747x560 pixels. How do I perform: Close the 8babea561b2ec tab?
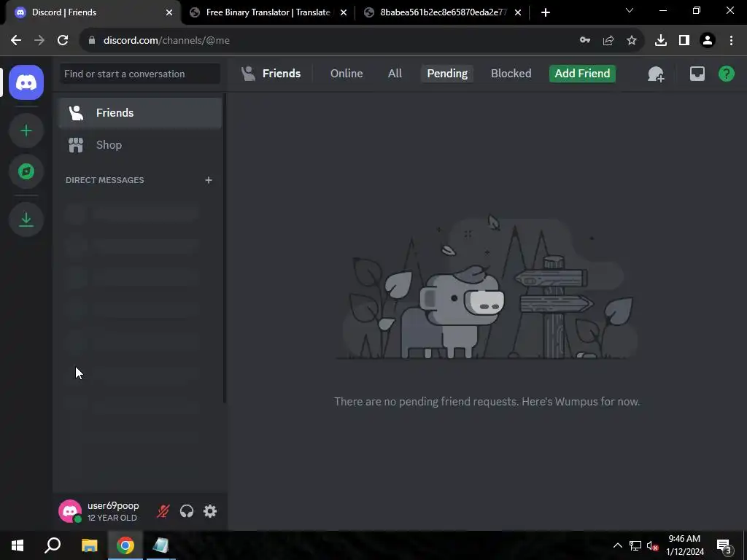[518, 12]
